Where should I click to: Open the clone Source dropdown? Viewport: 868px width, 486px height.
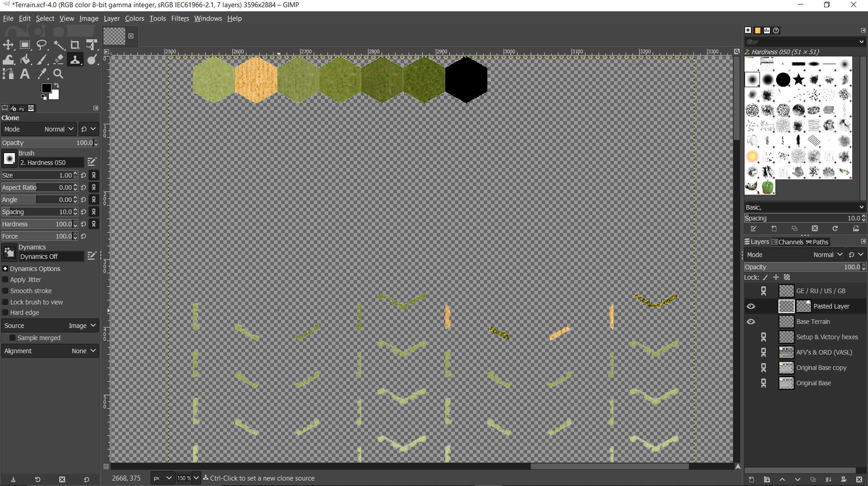coord(50,326)
